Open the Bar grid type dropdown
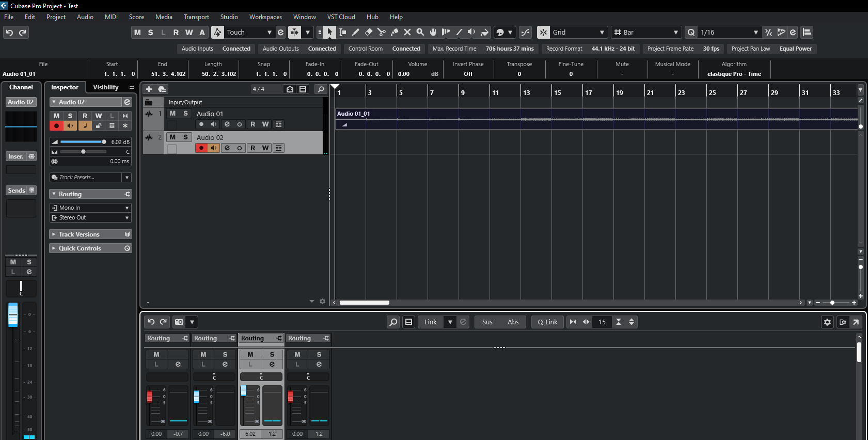The height and width of the screenshot is (440, 868). pyautogui.click(x=646, y=32)
